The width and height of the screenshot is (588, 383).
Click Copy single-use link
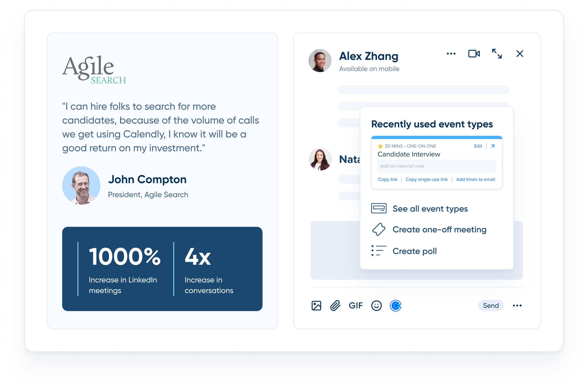pyautogui.click(x=426, y=179)
